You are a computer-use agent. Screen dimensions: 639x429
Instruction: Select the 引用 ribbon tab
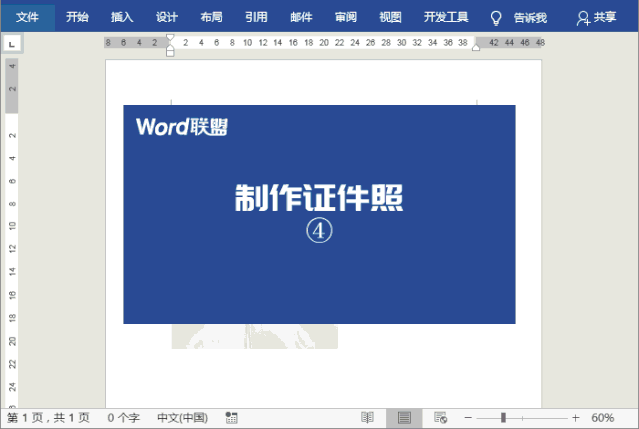pos(256,17)
